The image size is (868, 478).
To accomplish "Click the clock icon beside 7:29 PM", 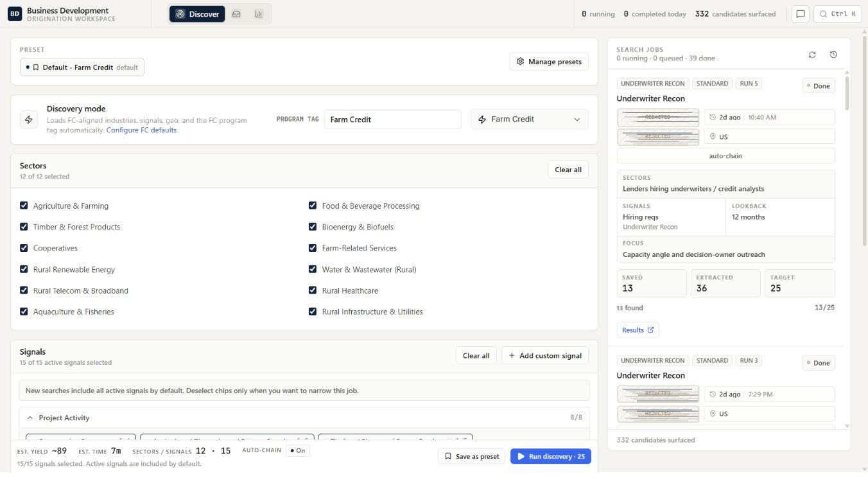I will coord(713,394).
